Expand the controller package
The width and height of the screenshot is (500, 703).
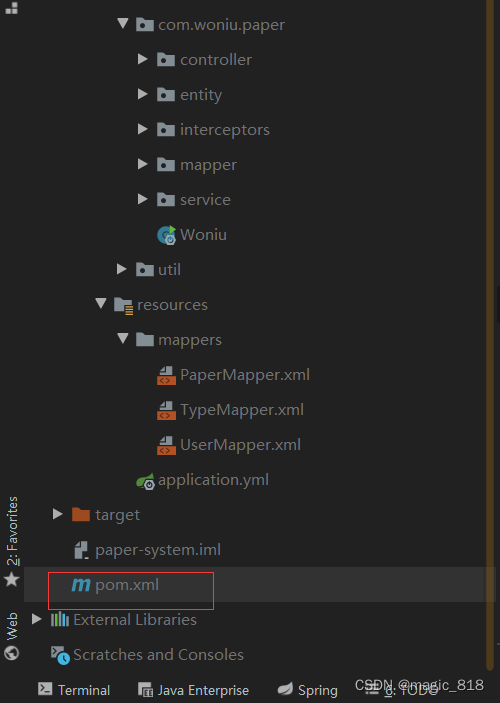point(143,59)
